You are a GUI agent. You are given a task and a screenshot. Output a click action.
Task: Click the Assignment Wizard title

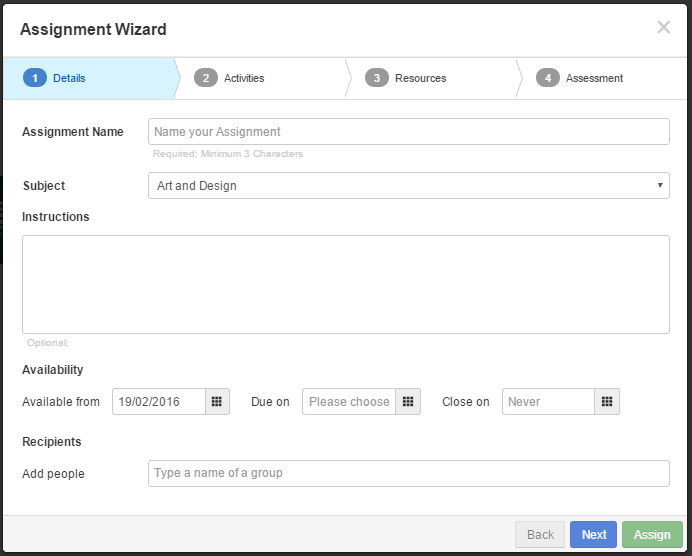click(93, 29)
